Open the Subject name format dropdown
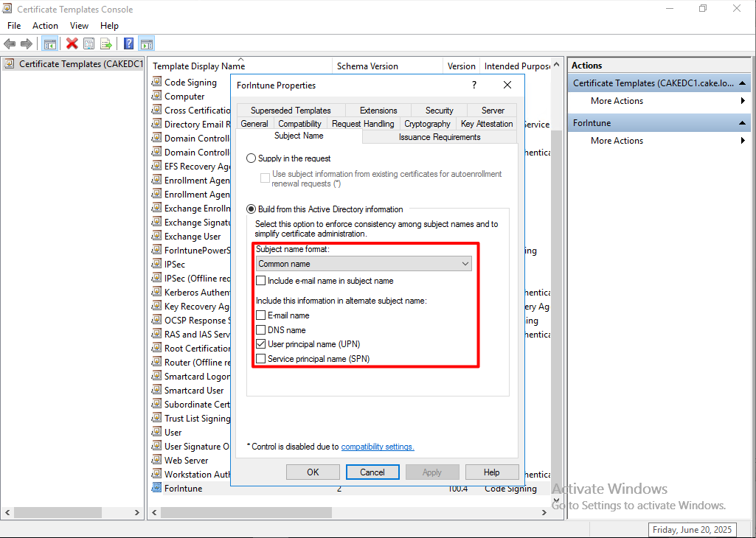The image size is (756, 538). (364, 263)
